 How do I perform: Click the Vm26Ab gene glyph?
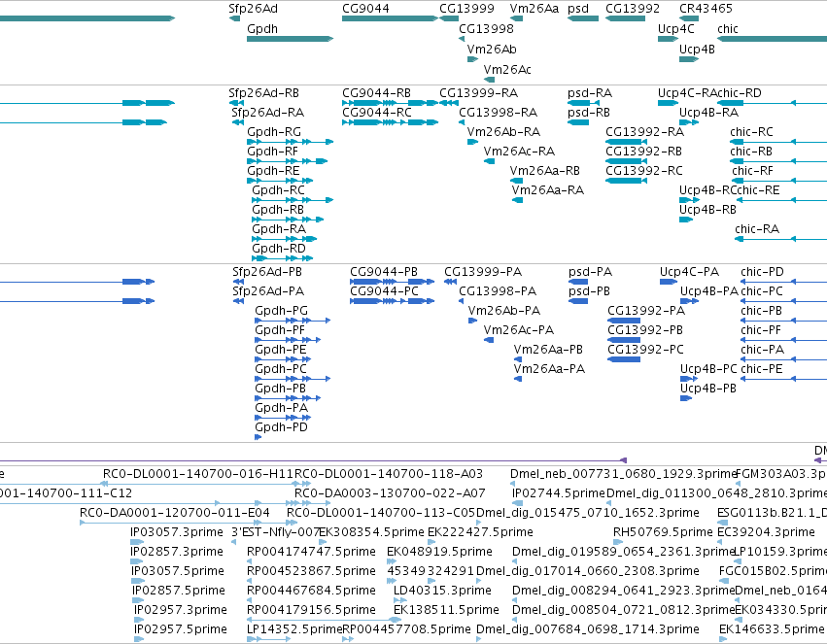[x=472, y=59]
